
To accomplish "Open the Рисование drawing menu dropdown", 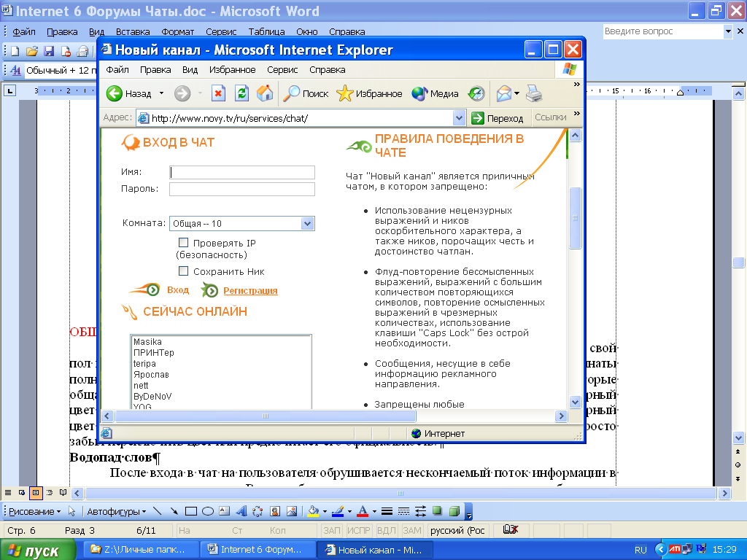I will (35, 511).
